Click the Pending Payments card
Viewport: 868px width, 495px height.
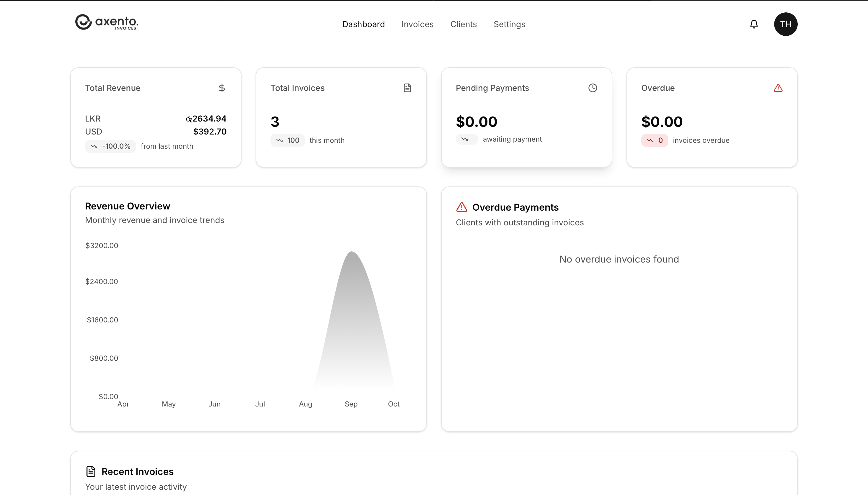tap(526, 117)
